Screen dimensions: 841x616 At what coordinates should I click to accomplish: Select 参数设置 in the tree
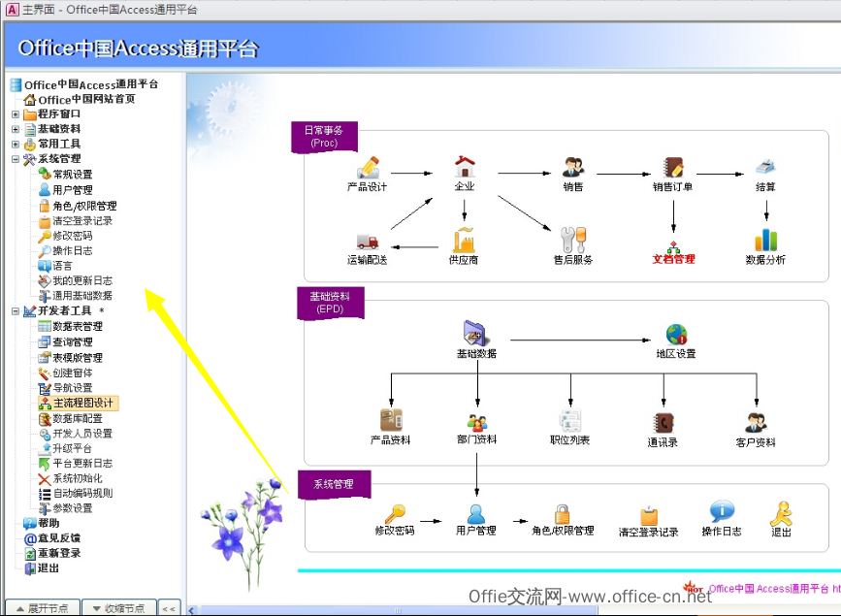73,508
